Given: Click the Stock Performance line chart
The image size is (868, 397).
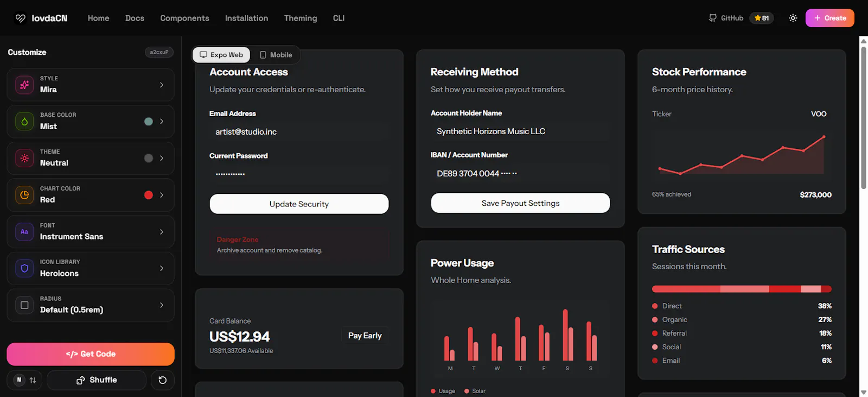Looking at the screenshot, I should (x=742, y=155).
